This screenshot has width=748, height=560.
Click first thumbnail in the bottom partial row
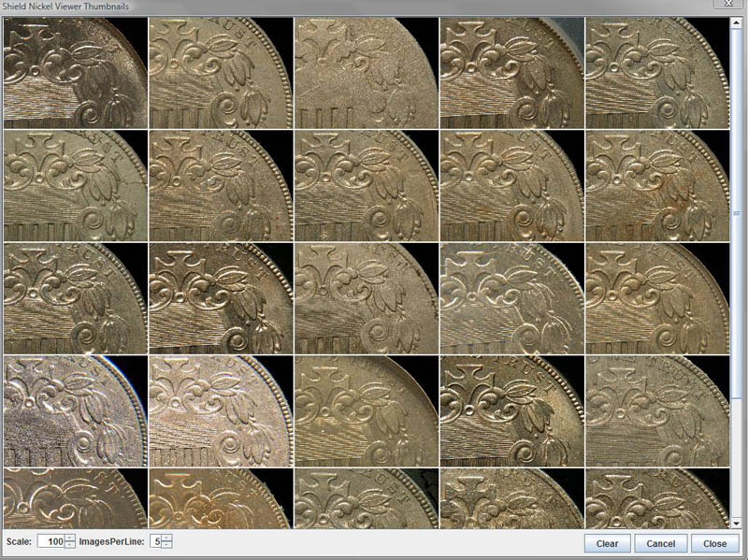tap(76, 498)
